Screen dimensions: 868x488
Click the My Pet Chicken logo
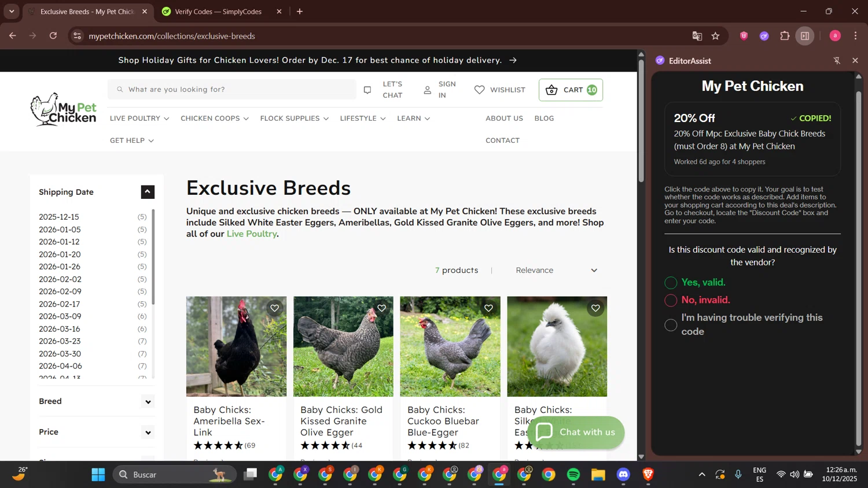64,109
